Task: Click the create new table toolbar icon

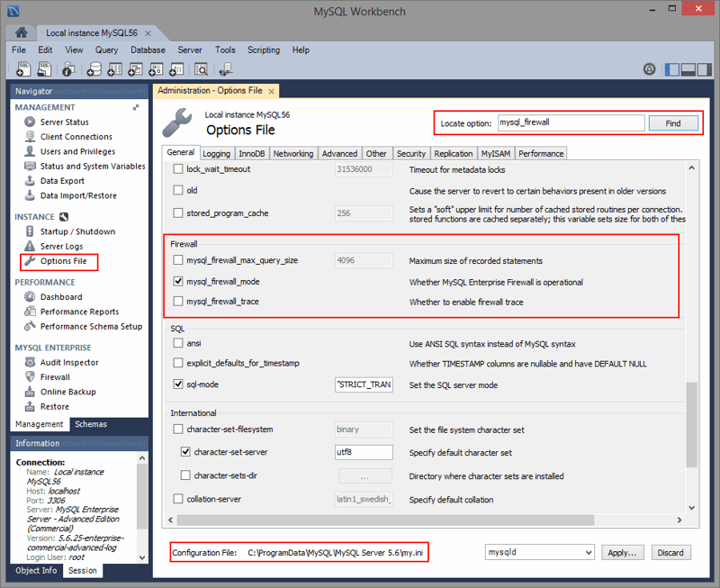Action: coord(115,69)
